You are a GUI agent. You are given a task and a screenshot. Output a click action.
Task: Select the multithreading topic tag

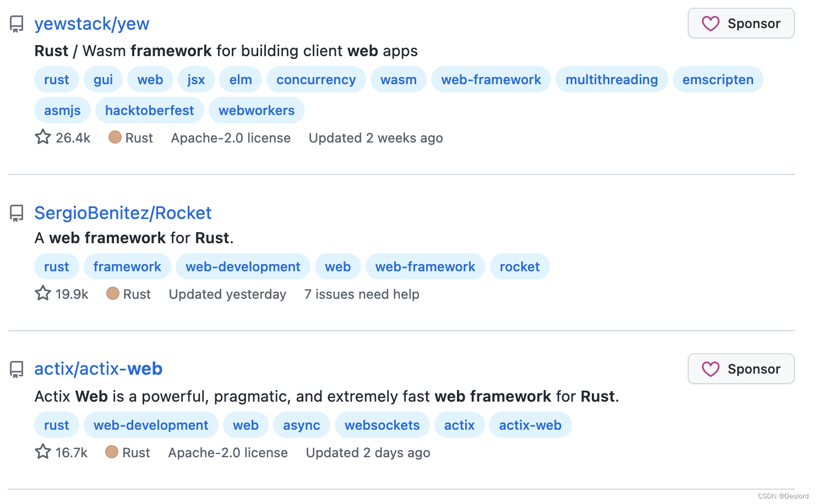[612, 79]
